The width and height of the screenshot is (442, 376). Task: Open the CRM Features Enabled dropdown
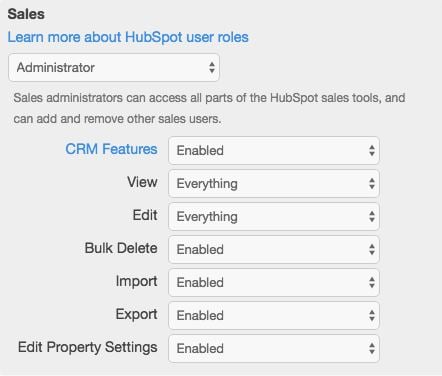tap(274, 150)
